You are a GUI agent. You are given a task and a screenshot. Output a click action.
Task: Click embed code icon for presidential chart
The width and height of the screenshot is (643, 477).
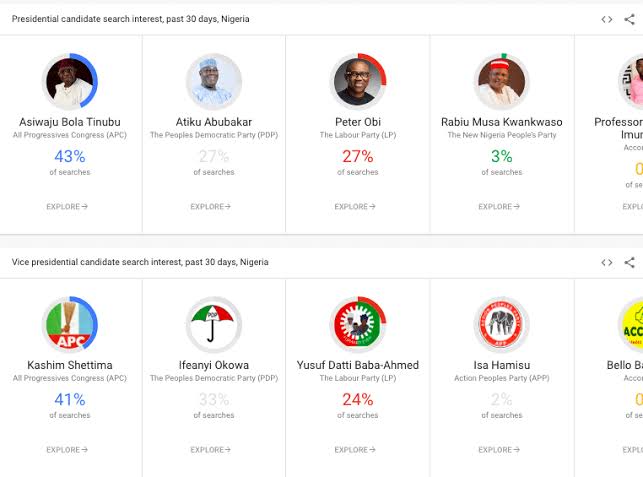[607, 19]
